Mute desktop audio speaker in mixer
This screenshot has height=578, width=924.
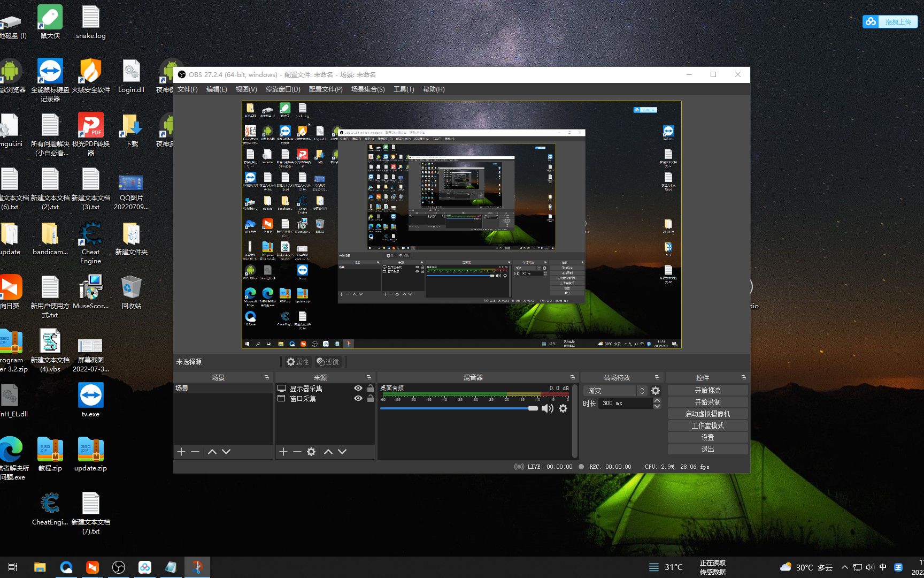pos(547,408)
